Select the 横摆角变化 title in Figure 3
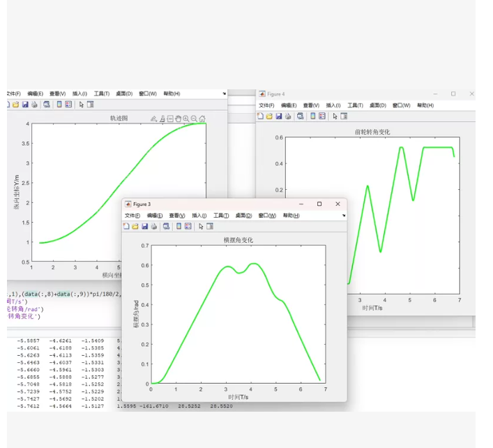Image resolution: width=493 pixels, height=448 pixels. coord(238,240)
